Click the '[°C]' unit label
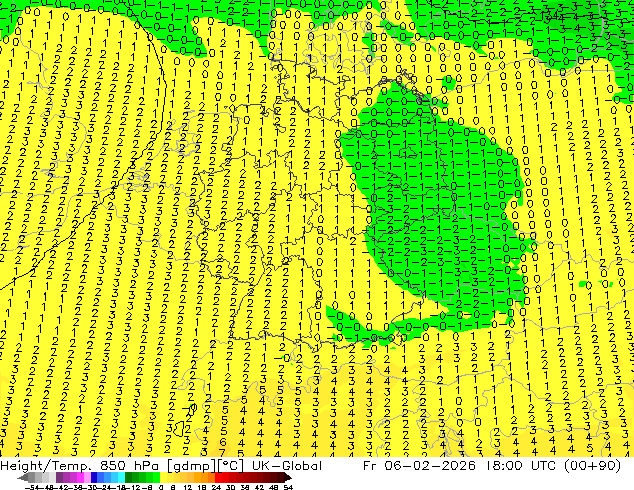 (231, 466)
